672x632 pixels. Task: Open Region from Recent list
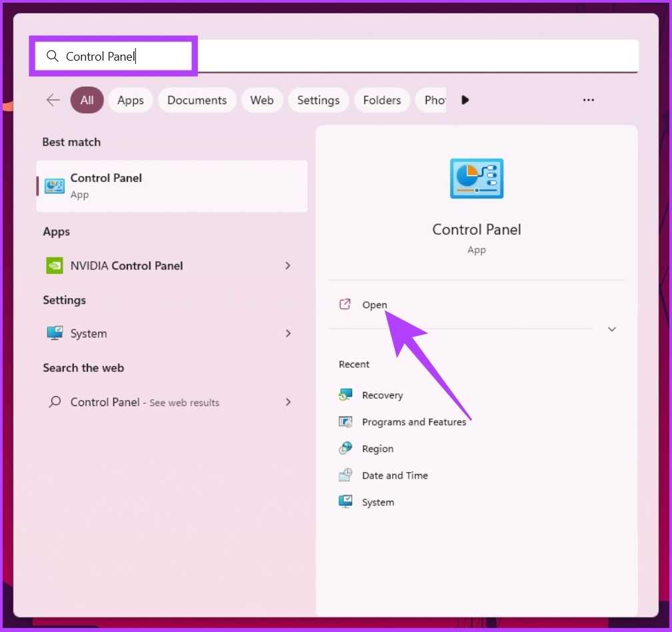point(377,448)
